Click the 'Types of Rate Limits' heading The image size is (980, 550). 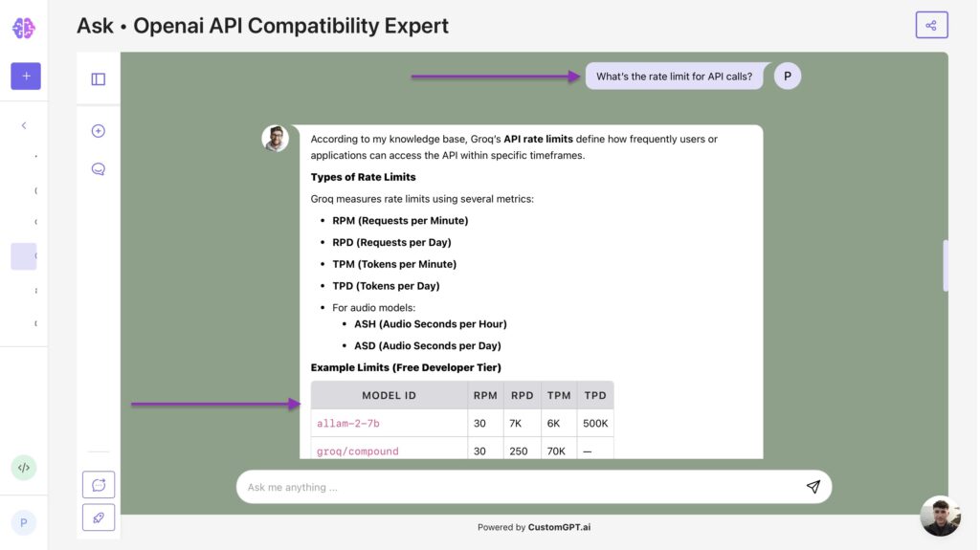[363, 177]
